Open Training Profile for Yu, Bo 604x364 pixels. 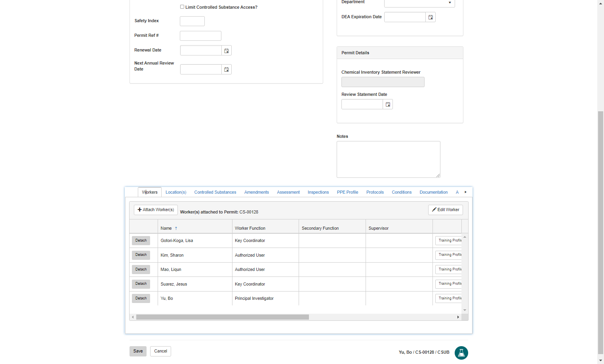coord(449,299)
